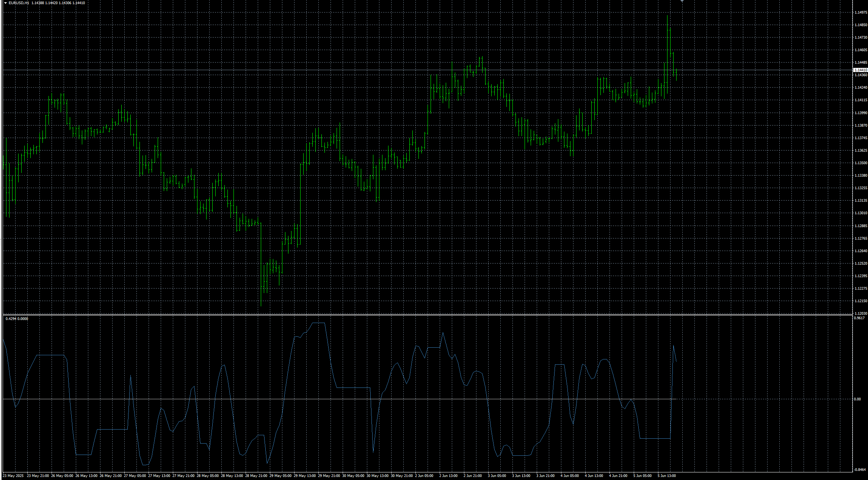Click the 26 May 21:00 time label

pyautogui.click(x=111, y=476)
